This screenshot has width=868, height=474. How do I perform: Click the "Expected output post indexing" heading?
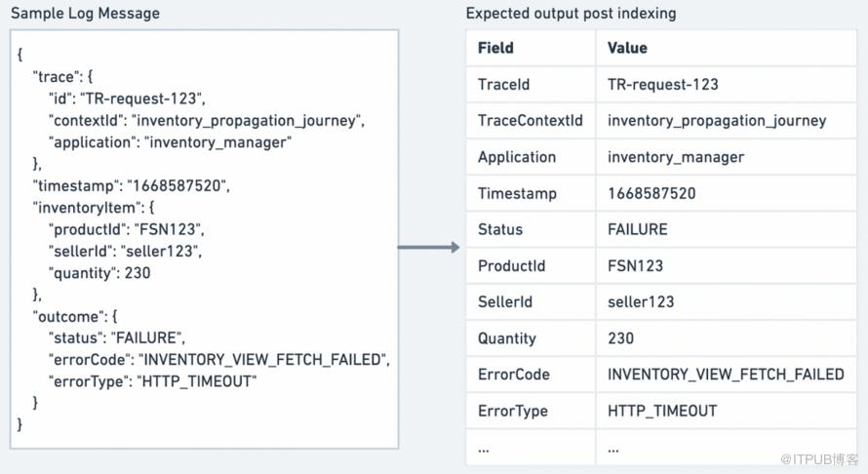tap(571, 14)
